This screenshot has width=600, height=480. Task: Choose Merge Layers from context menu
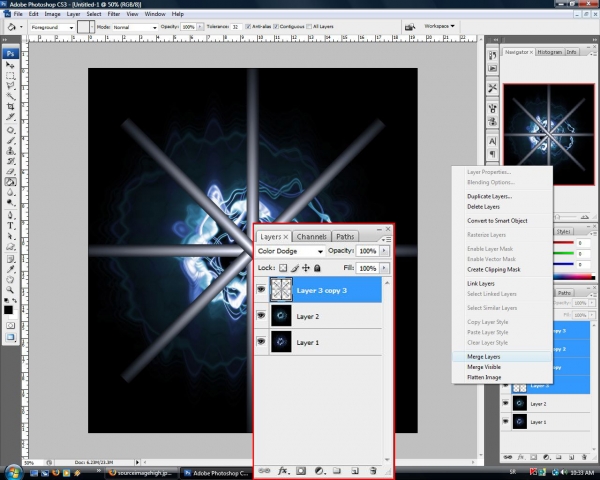(502, 357)
